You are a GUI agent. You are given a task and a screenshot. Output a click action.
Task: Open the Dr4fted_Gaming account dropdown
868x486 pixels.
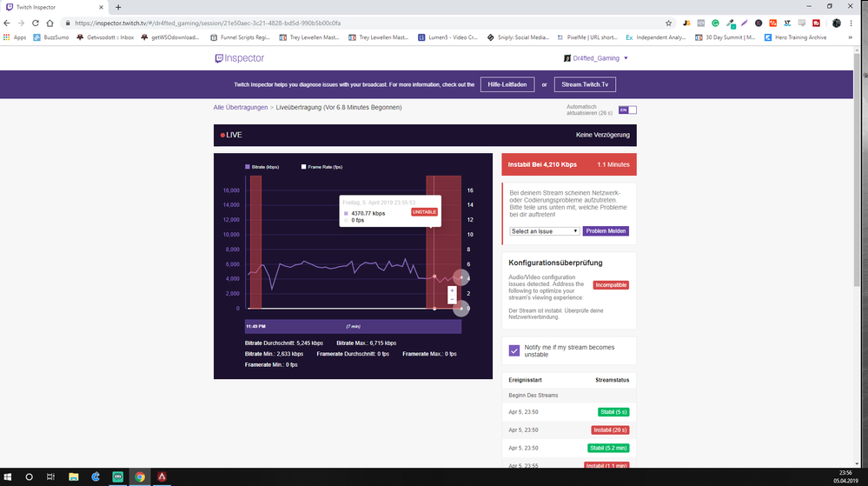tap(596, 58)
